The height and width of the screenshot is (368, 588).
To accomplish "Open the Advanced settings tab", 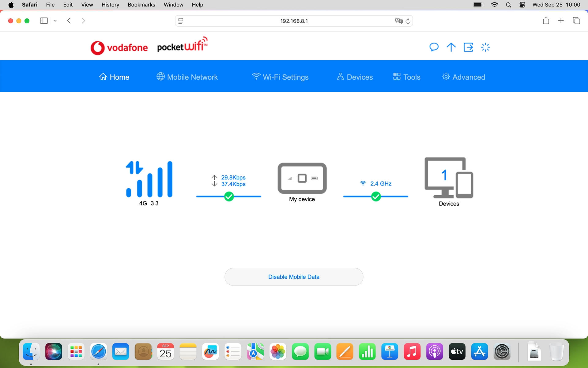I will pyautogui.click(x=464, y=77).
